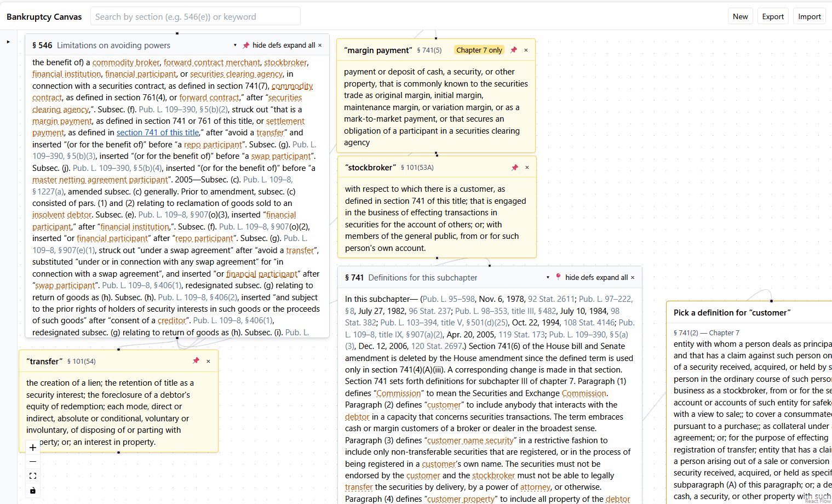Close the "stockbroker" definition card
832x504 pixels.
[527, 168]
